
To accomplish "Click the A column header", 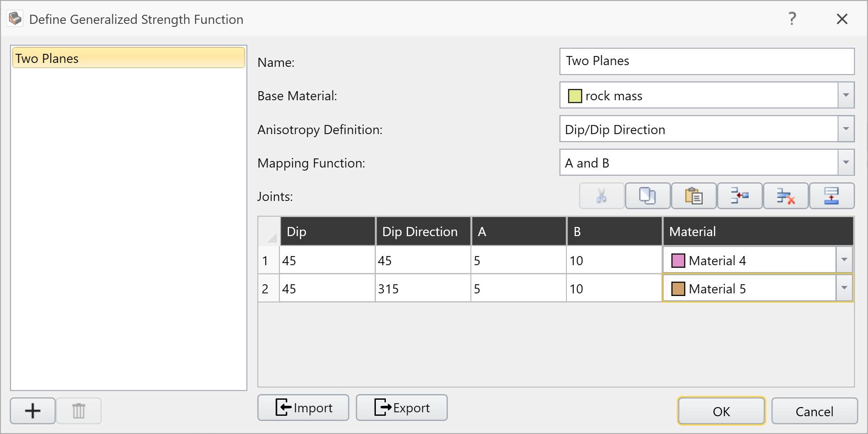I will (519, 231).
